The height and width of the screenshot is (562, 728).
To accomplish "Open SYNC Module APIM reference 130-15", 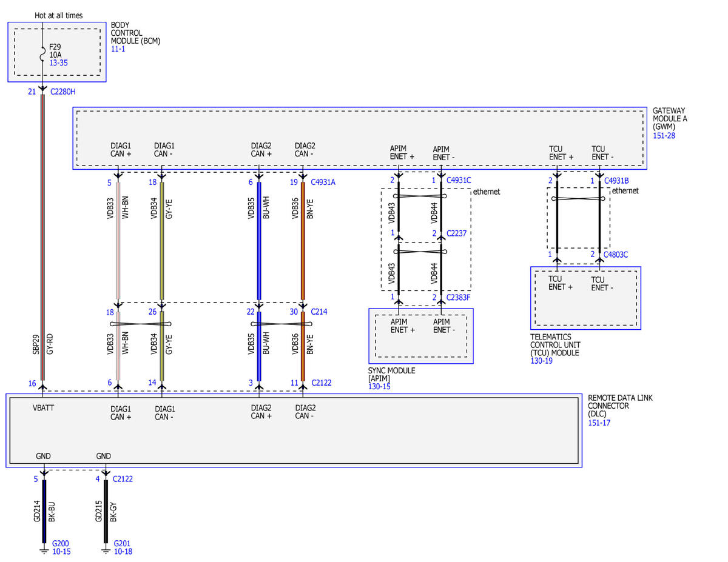I will coord(380,386).
